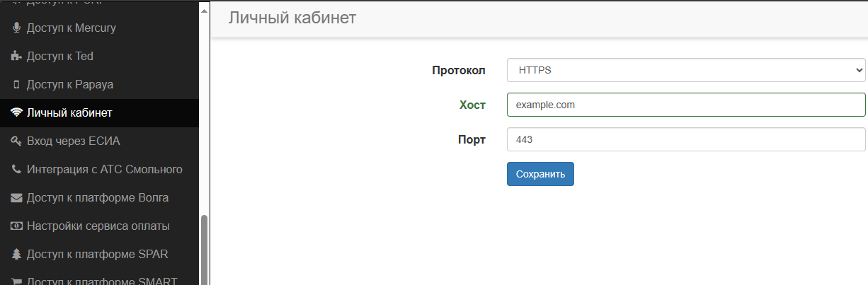Screen dimensions: 868x285
Task: Click the money icon for Настройки сервиса оплаты
Action: 16,226
